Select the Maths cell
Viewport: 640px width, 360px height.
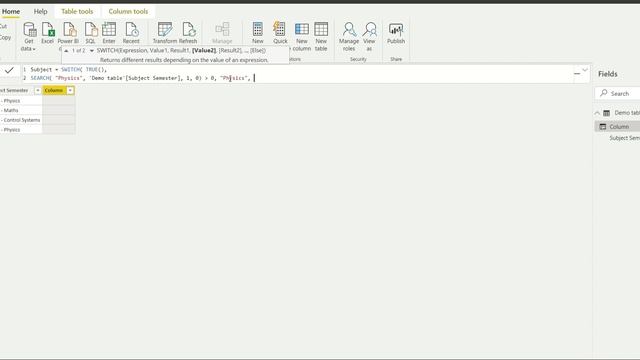point(21,110)
